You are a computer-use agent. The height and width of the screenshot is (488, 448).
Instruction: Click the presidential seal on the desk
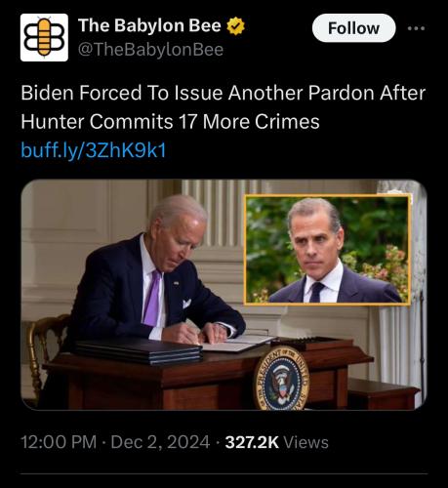point(282,379)
